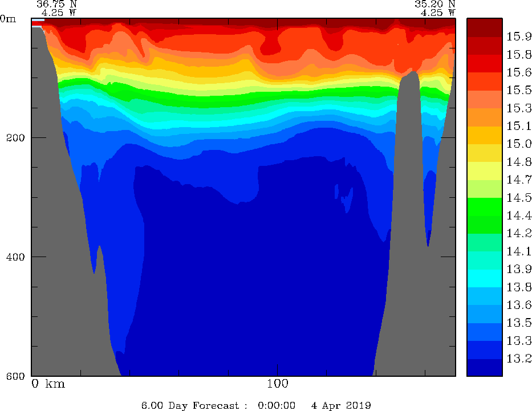Click the 15.8 color bar label
This screenshot has height=411, width=532.
519,55
